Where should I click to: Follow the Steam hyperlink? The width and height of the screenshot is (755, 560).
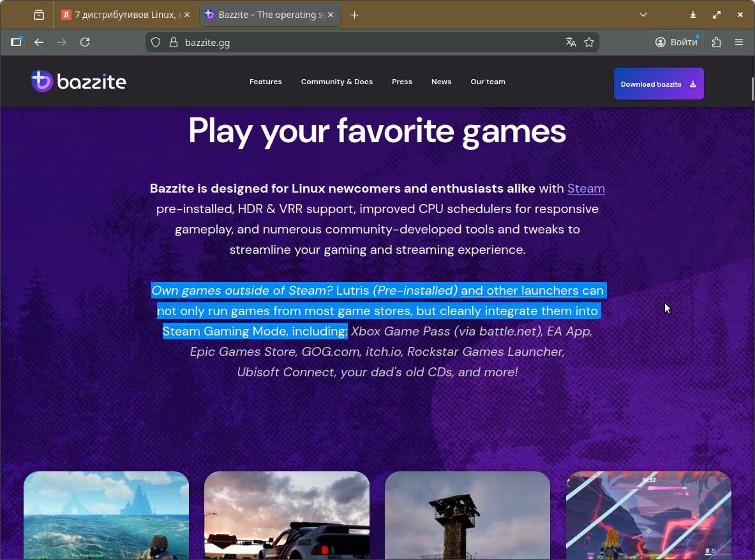[585, 189]
